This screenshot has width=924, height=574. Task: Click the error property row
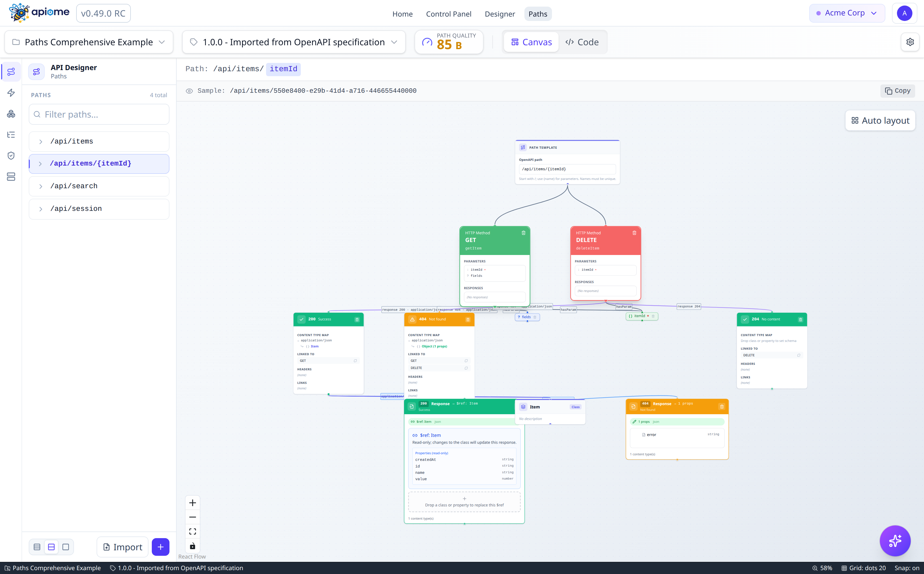point(677,435)
